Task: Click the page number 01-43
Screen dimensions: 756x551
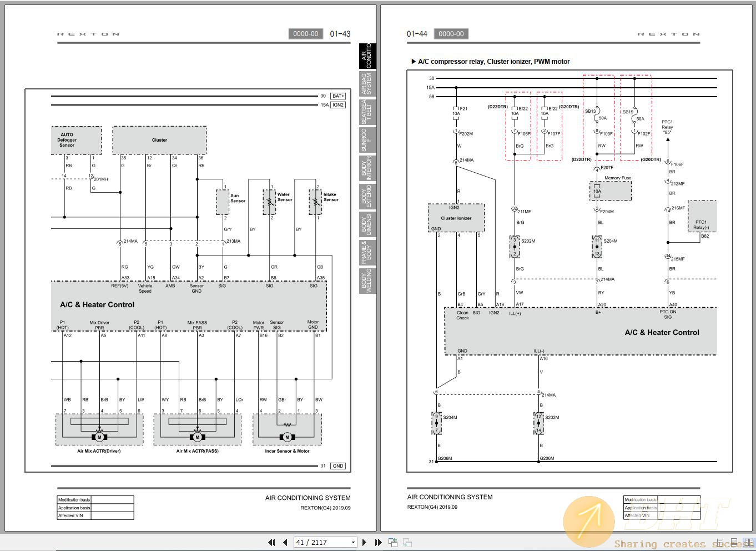Action: [x=340, y=34]
